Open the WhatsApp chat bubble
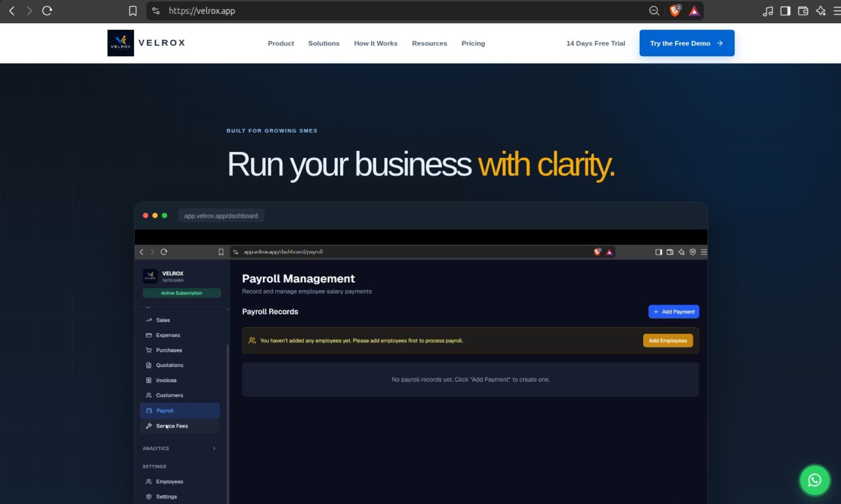The height and width of the screenshot is (504, 841). 815,480
